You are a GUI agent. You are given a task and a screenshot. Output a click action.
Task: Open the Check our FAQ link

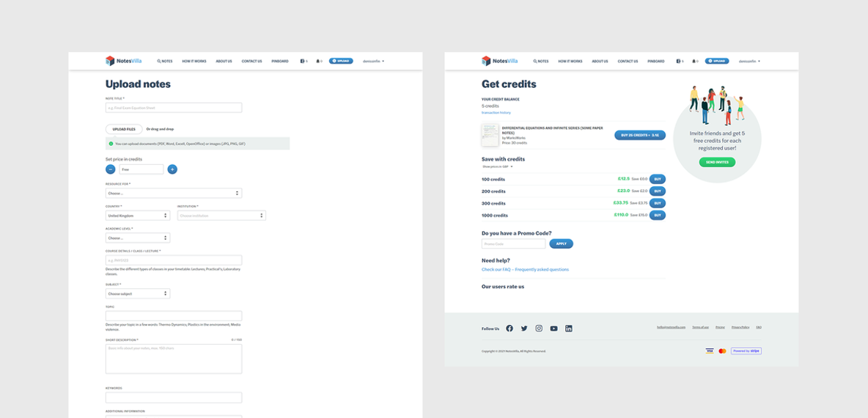[x=526, y=270]
